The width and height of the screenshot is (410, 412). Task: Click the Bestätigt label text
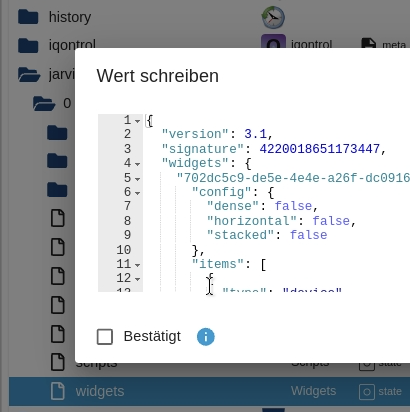(152, 337)
